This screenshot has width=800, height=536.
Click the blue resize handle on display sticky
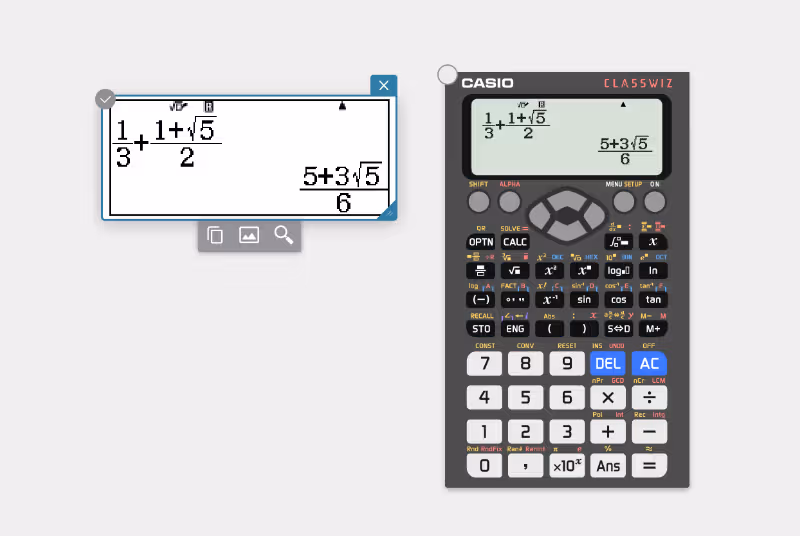390,211
